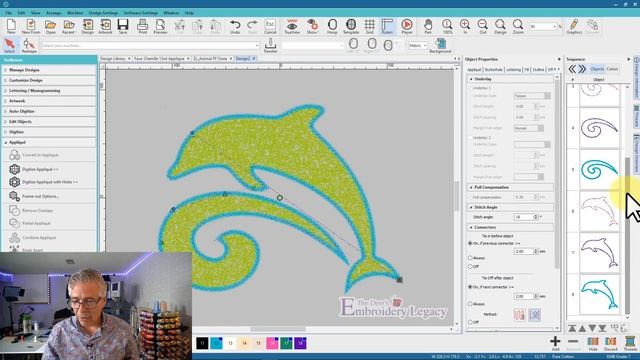The image size is (640, 360).
Task: Expand the Customize Design section
Action: (x=49, y=80)
